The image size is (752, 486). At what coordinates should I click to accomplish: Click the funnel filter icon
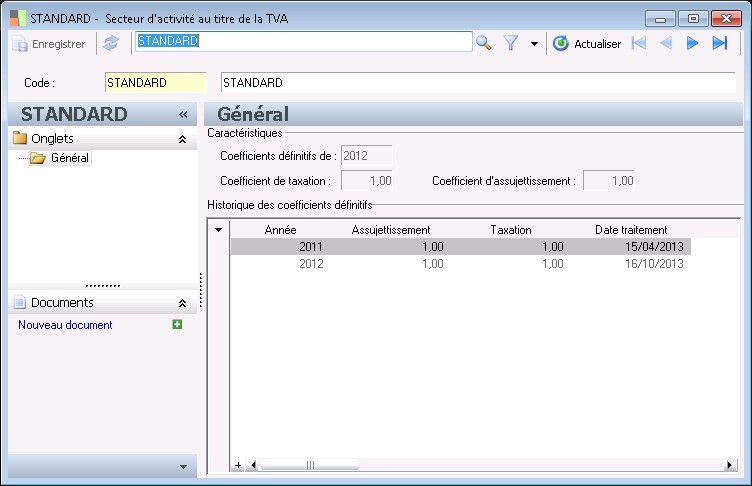pos(511,44)
